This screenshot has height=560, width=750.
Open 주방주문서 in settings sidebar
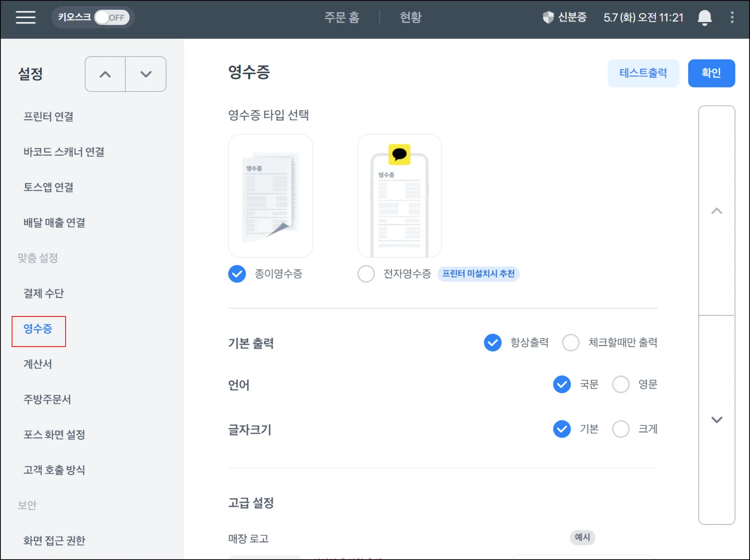point(47,399)
